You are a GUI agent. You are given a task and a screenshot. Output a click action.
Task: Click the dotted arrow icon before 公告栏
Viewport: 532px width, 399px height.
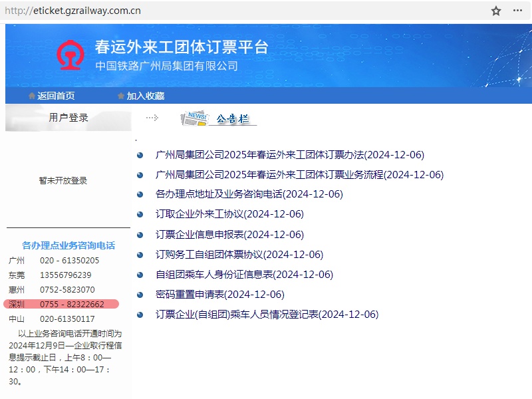point(152,118)
